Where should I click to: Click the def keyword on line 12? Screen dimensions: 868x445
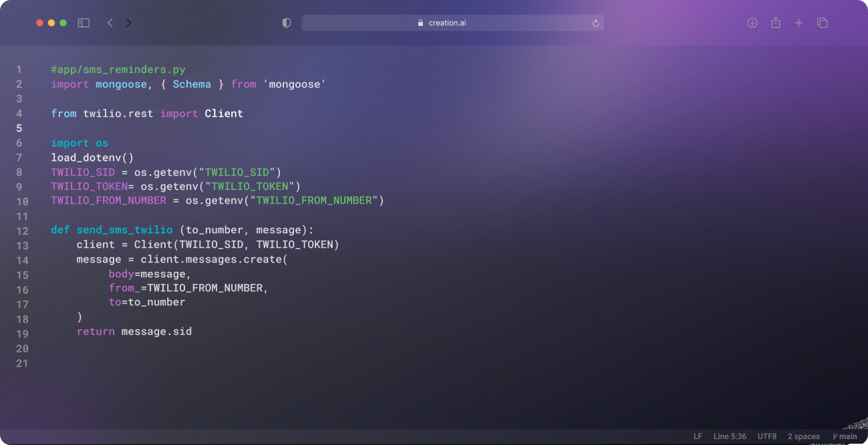tap(60, 231)
